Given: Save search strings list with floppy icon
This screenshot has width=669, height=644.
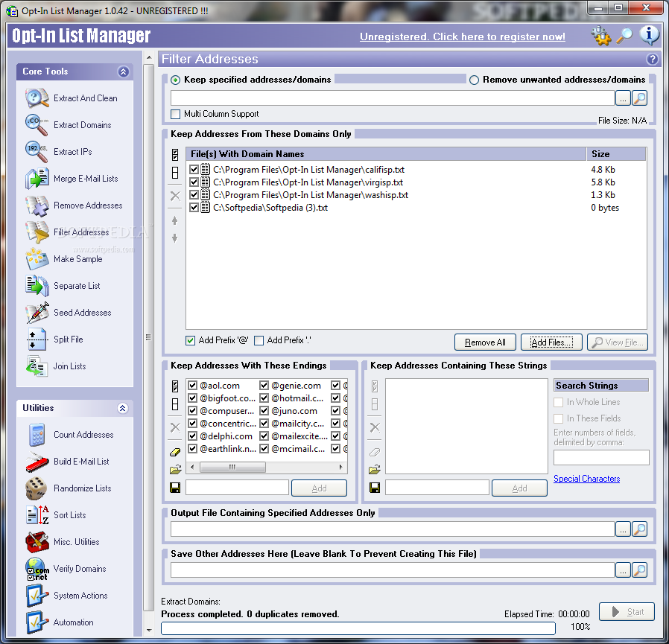Looking at the screenshot, I should (375, 488).
